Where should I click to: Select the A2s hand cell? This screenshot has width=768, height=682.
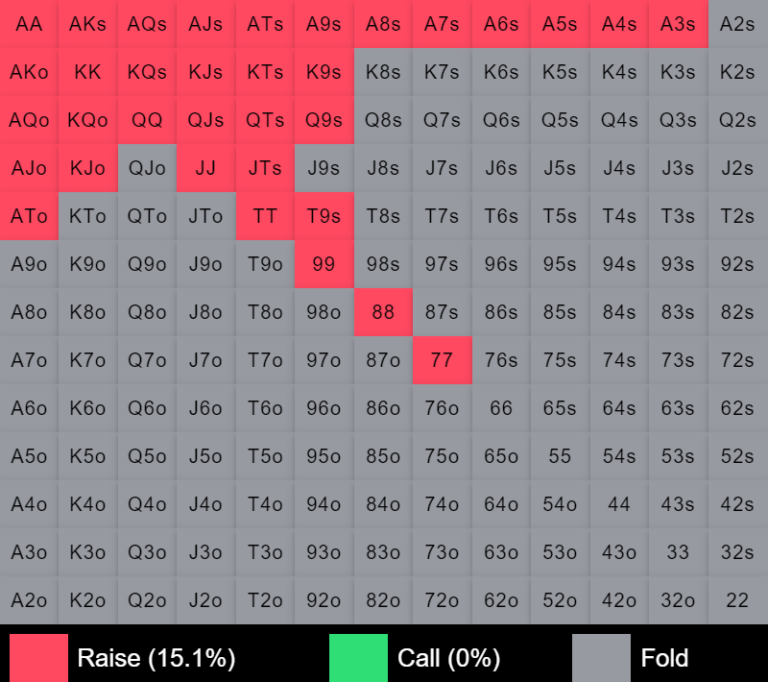tap(738, 24)
